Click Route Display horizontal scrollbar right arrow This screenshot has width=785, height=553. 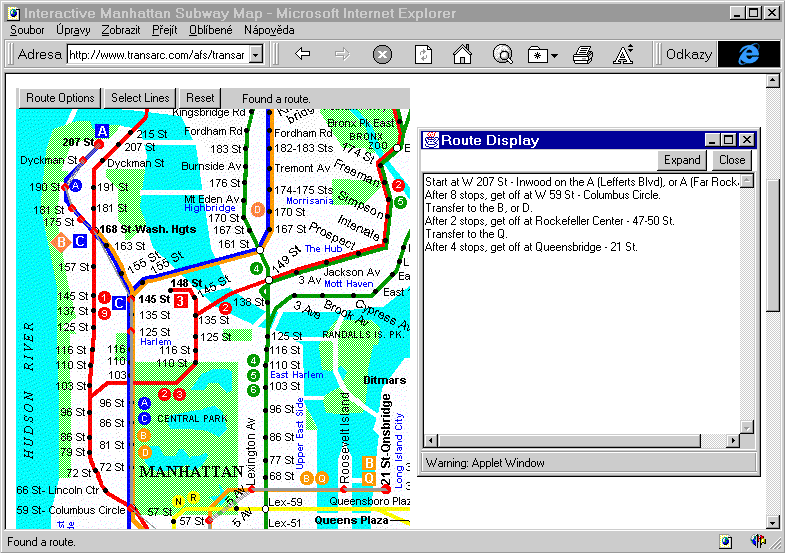[x=733, y=441]
